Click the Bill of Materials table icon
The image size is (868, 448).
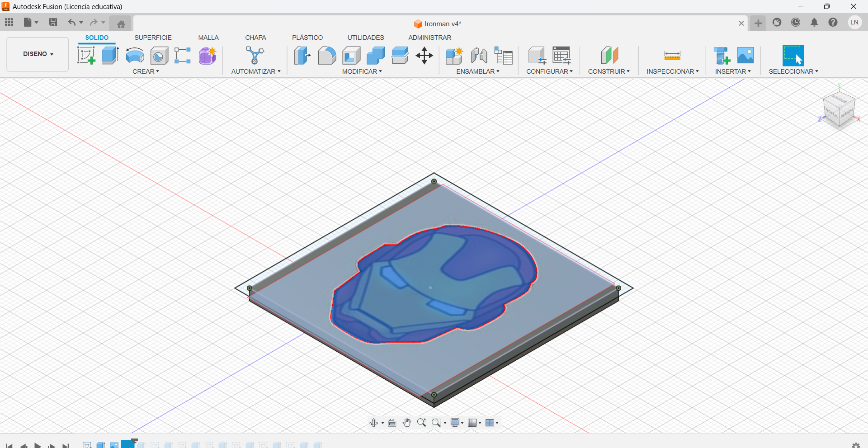[503, 56]
